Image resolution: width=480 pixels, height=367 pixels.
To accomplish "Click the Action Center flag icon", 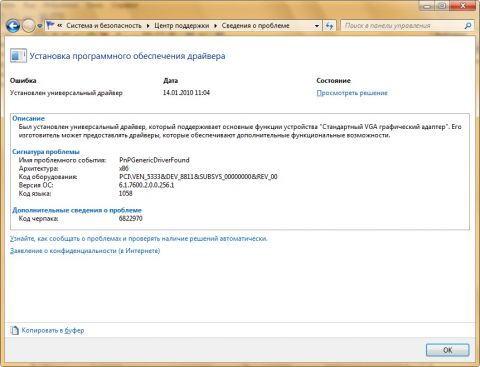I will coord(50,25).
